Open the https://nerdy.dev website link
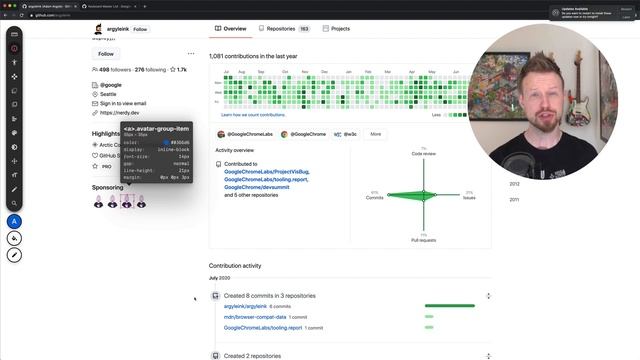640x360 pixels. (x=119, y=113)
